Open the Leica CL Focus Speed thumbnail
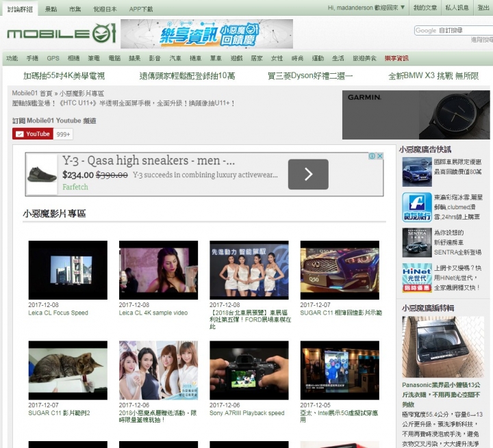493x448 pixels. pos(68,270)
